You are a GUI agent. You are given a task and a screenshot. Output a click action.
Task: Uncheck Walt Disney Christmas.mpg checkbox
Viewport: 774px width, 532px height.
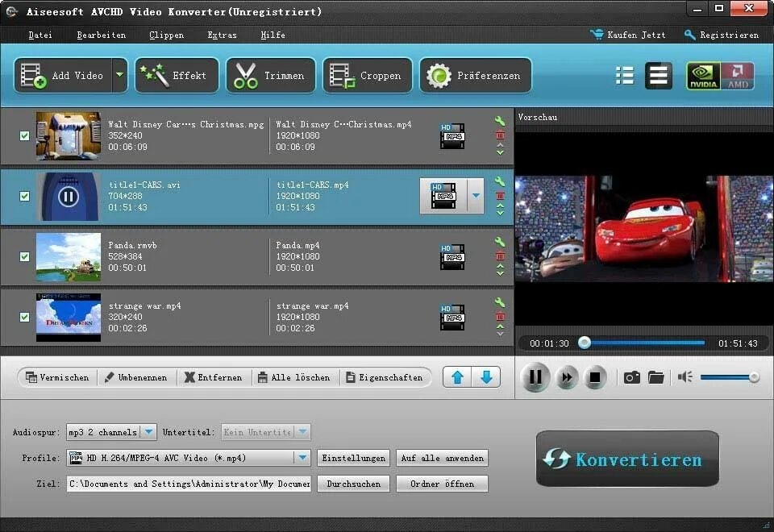[x=24, y=135]
